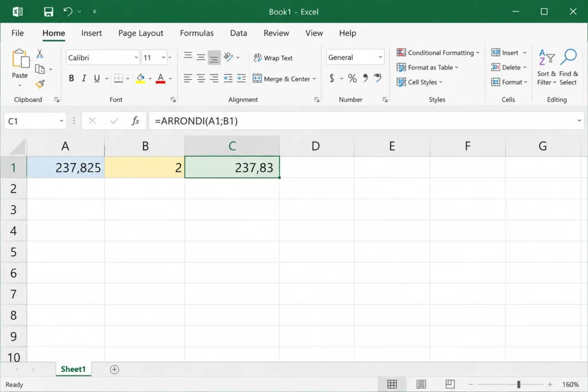Apply Comma Style number format
Image resolution: width=588 pixels, height=392 pixels.
click(x=365, y=78)
